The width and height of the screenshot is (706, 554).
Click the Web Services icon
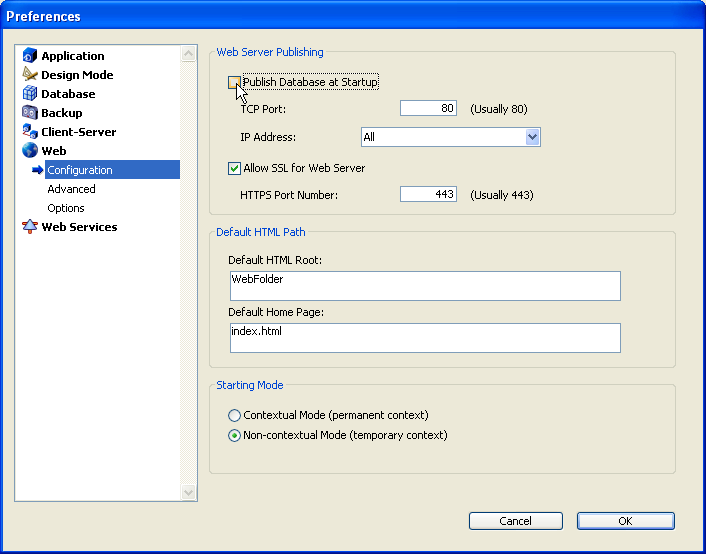click(x=30, y=227)
